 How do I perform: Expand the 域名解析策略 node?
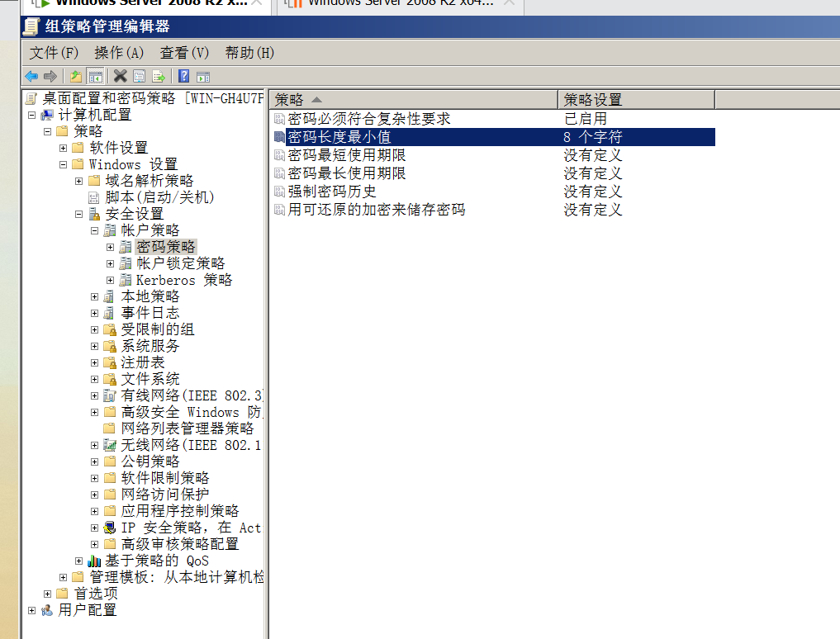(78, 181)
